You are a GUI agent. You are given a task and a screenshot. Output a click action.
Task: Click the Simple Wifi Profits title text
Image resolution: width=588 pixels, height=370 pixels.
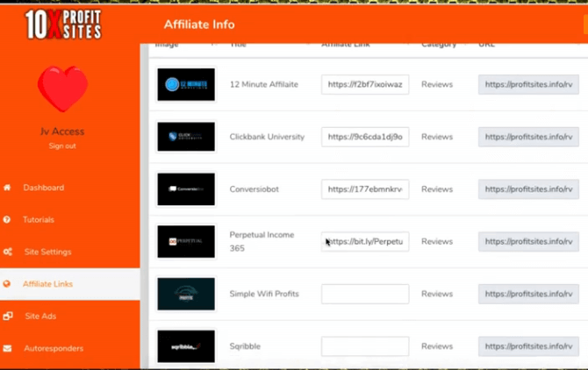pyautogui.click(x=264, y=294)
